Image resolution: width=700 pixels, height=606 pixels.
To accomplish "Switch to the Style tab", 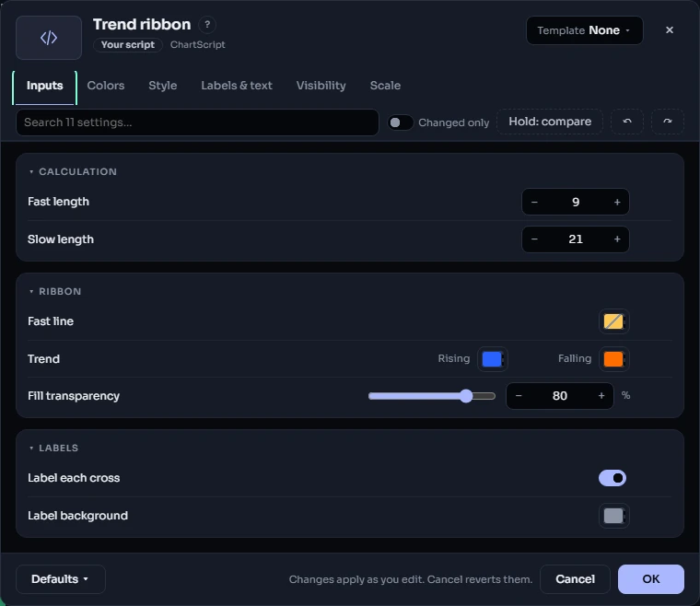I will (162, 86).
